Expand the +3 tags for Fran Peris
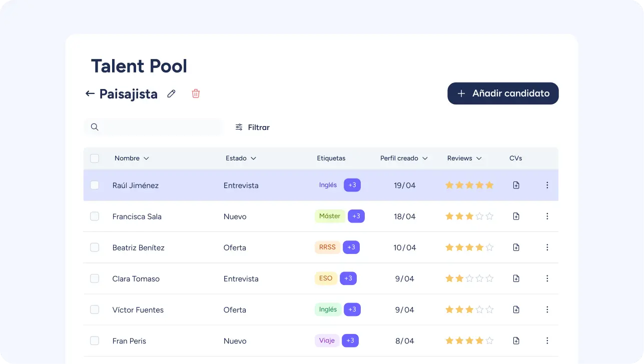The width and height of the screenshot is (644, 364). click(350, 340)
